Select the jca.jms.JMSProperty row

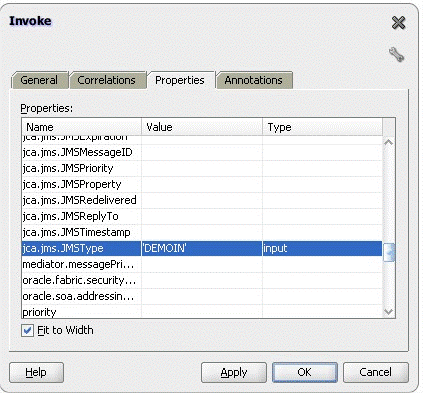coord(202,184)
